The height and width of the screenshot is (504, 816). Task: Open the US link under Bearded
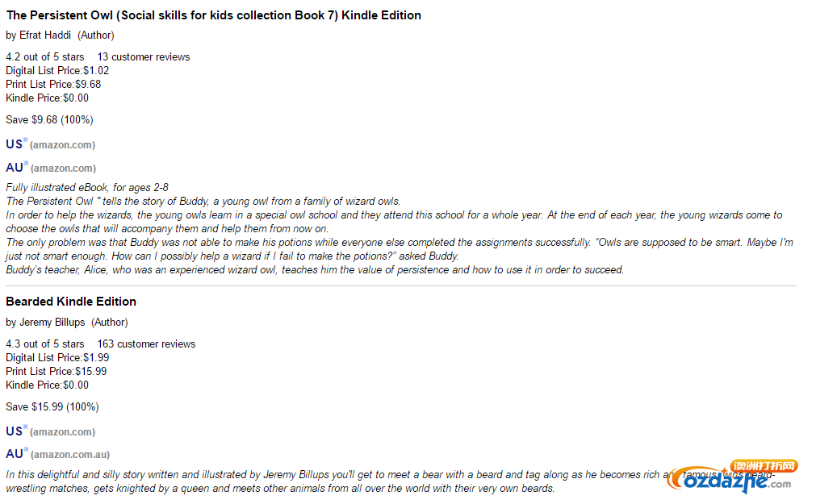pos(14,431)
